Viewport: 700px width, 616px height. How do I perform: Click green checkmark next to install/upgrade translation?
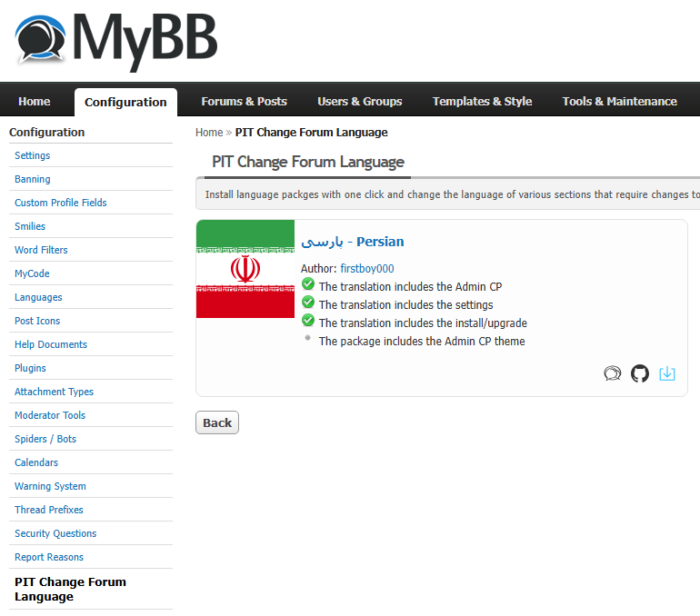pos(308,322)
